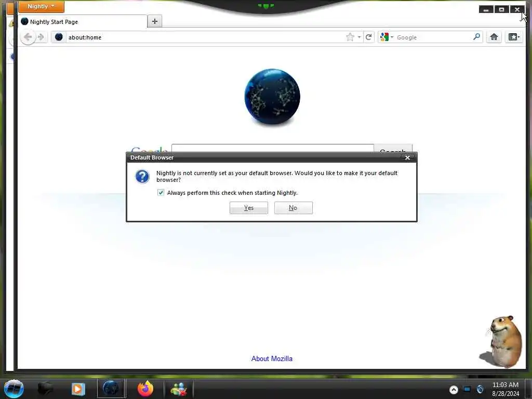Decline with the No button
The height and width of the screenshot is (399, 532).
(293, 208)
